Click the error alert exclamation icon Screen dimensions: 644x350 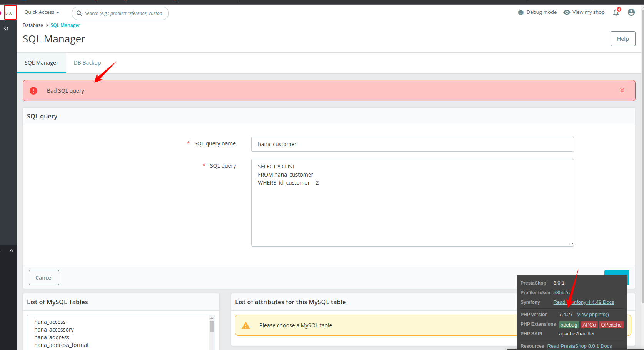(x=33, y=90)
